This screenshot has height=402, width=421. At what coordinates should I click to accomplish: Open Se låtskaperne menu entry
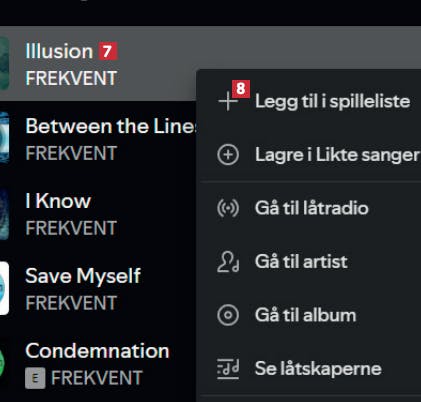pyautogui.click(x=310, y=369)
